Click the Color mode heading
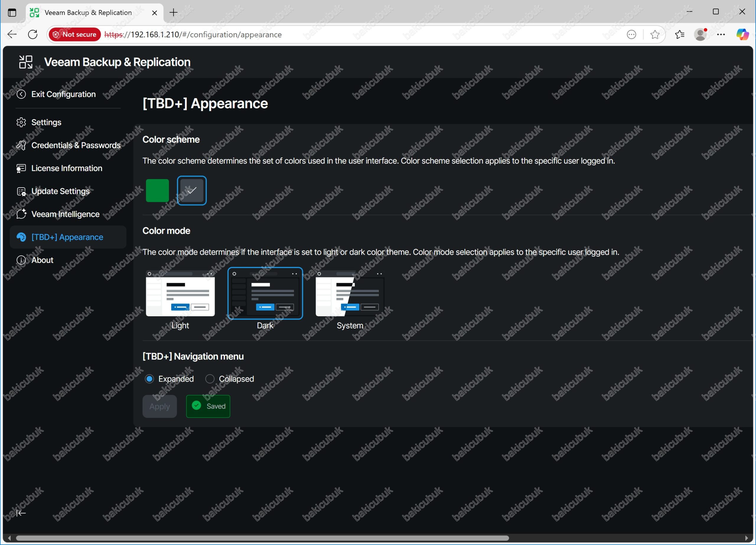Image resolution: width=756 pixels, height=545 pixels. click(x=166, y=231)
